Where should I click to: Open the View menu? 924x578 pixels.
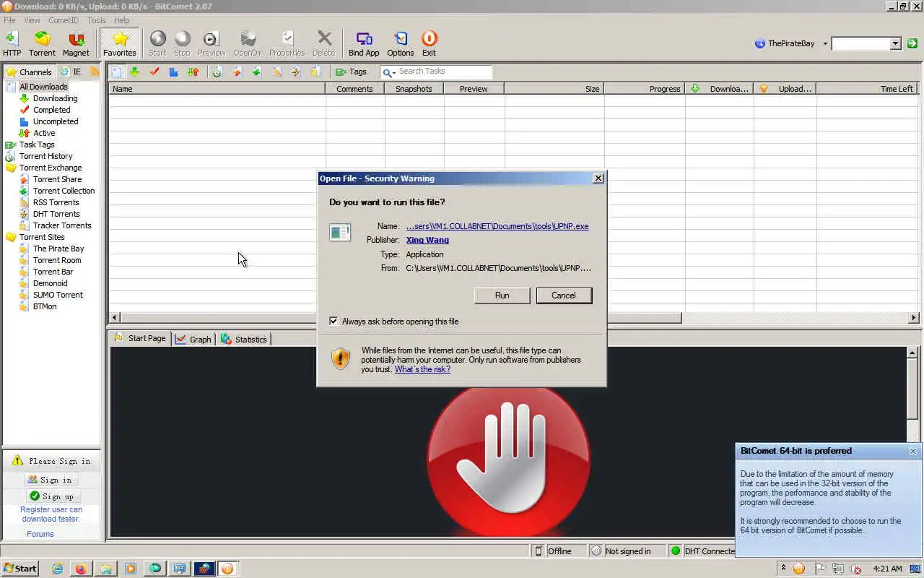32,20
